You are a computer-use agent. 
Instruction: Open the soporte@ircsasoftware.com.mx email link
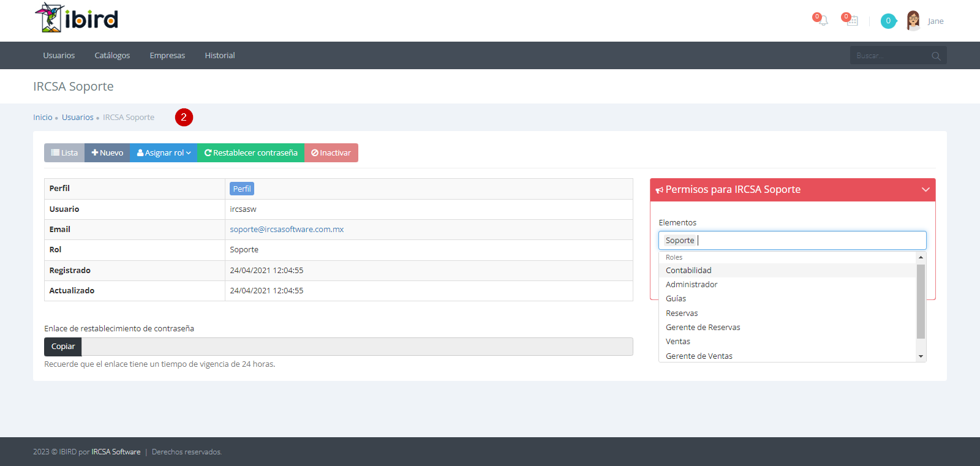pos(287,230)
